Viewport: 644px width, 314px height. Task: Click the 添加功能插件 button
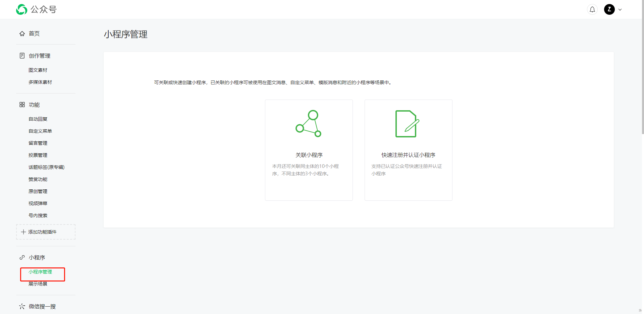pos(46,232)
